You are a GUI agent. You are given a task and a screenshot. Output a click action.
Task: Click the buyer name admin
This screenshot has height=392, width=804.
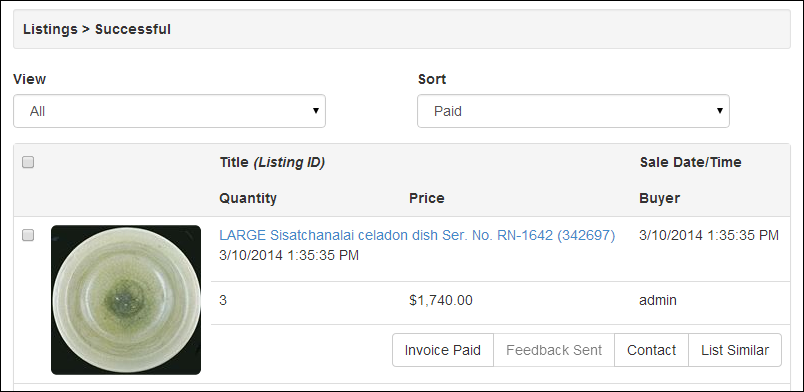tap(658, 300)
